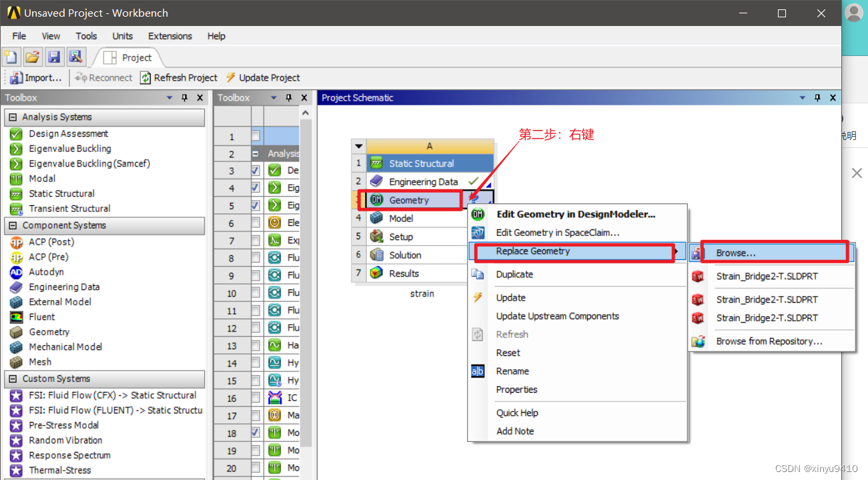Collapse the Component Systems group
868x480 pixels.
click(12, 225)
